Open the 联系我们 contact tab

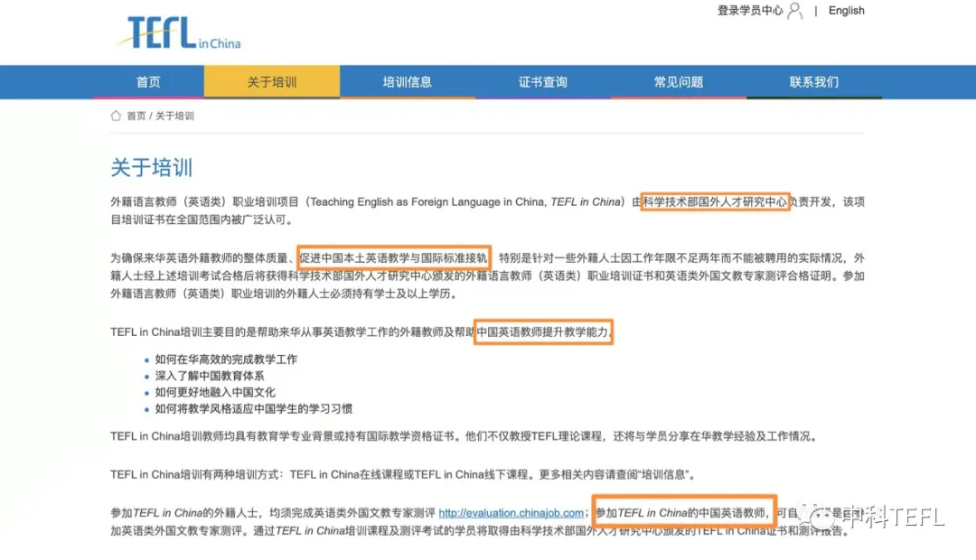[814, 82]
